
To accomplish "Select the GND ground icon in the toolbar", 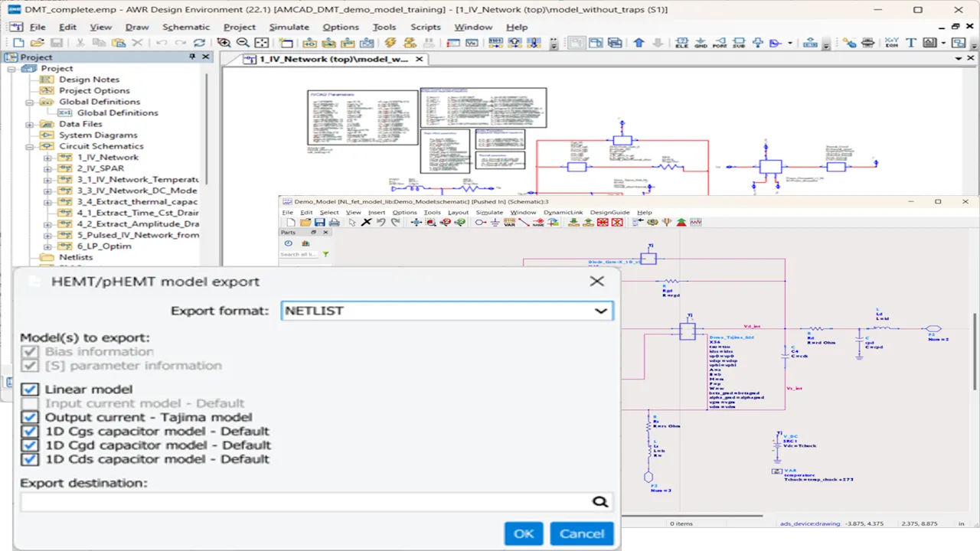I will click(701, 44).
